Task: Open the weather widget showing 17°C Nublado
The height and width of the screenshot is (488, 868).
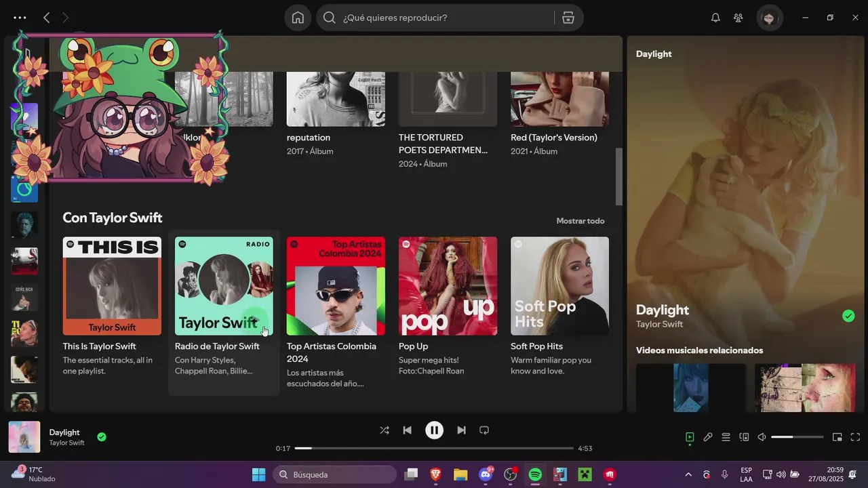Action: (x=34, y=474)
